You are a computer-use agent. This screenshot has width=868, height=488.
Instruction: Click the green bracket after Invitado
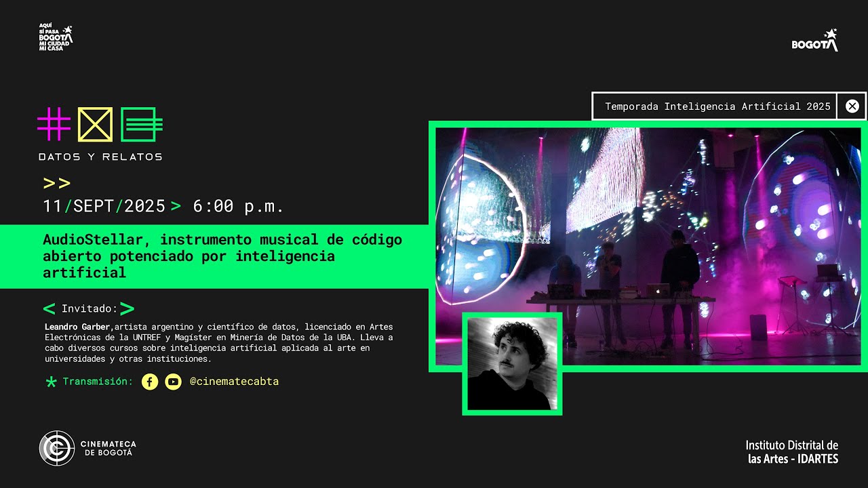pos(127,308)
